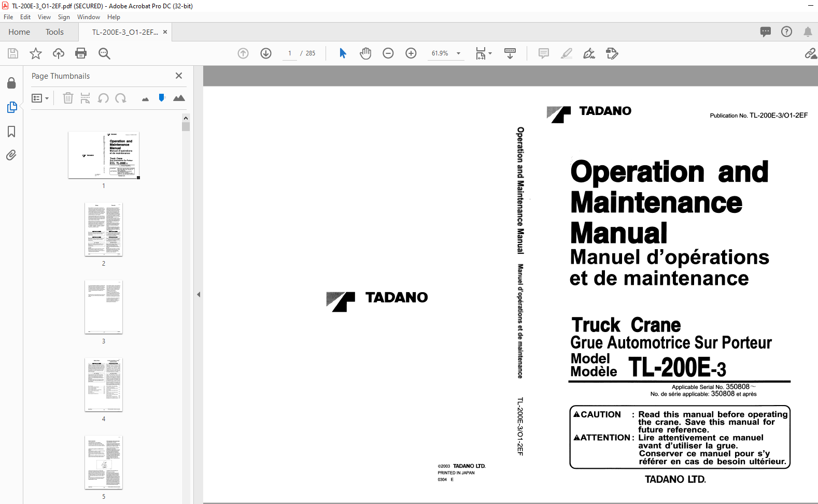818x504 pixels.
Task: Click the thumbnail panel scrollbar thumb
Action: 186,127
